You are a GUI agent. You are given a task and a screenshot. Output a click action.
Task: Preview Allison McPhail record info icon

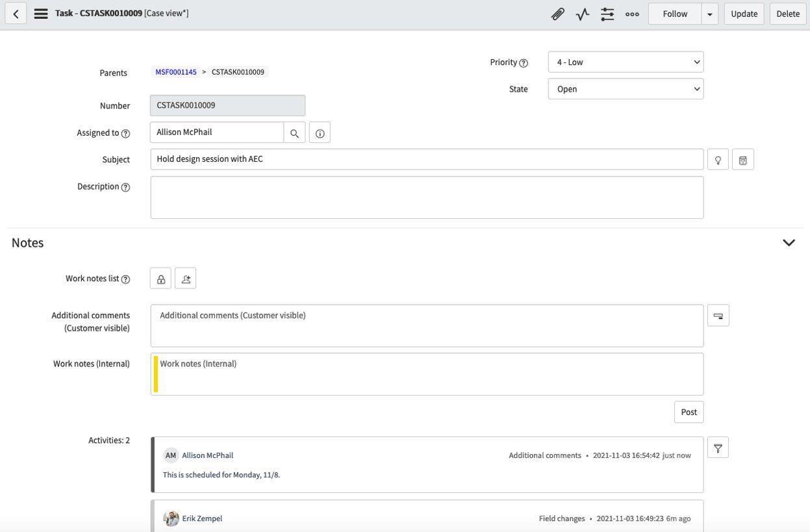click(x=320, y=133)
